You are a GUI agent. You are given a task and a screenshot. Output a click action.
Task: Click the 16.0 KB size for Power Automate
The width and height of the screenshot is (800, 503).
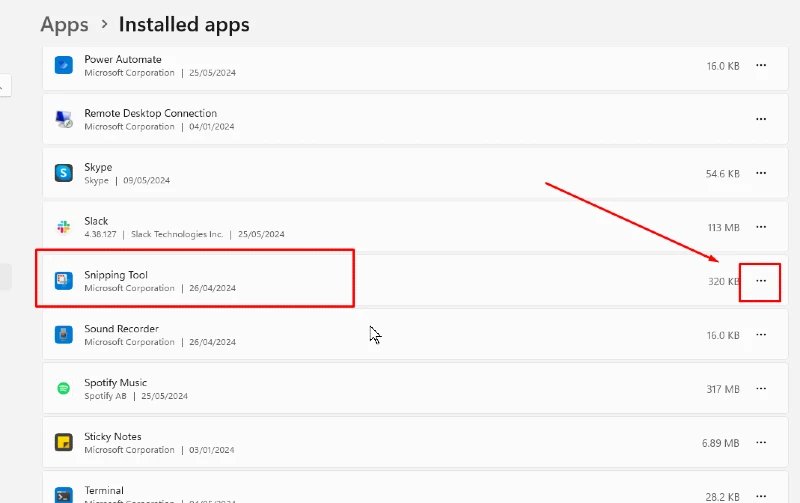[x=723, y=66]
